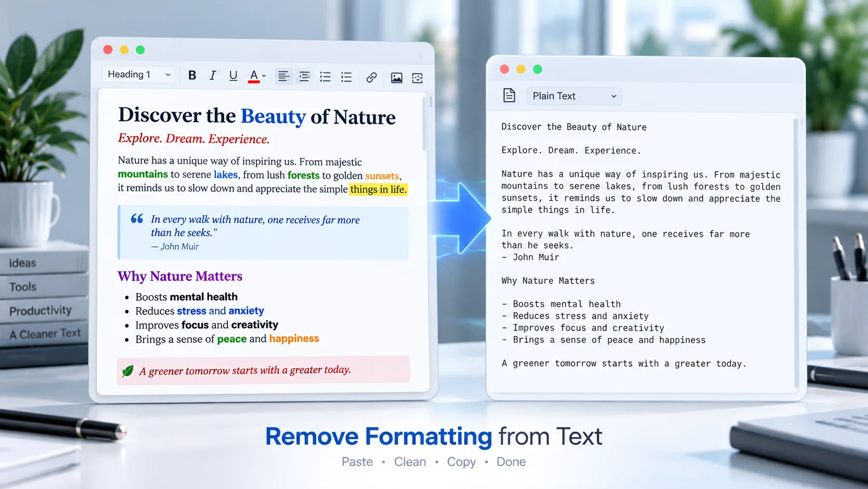Insert an image with the picture icon

point(397,78)
